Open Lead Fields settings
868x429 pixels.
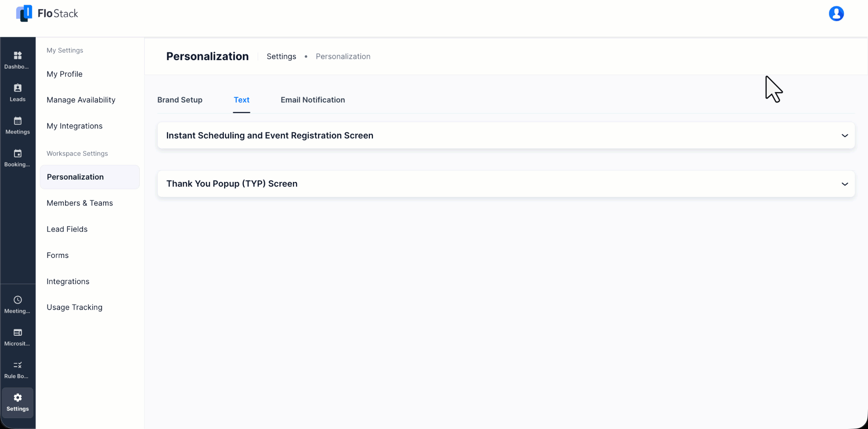(67, 229)
